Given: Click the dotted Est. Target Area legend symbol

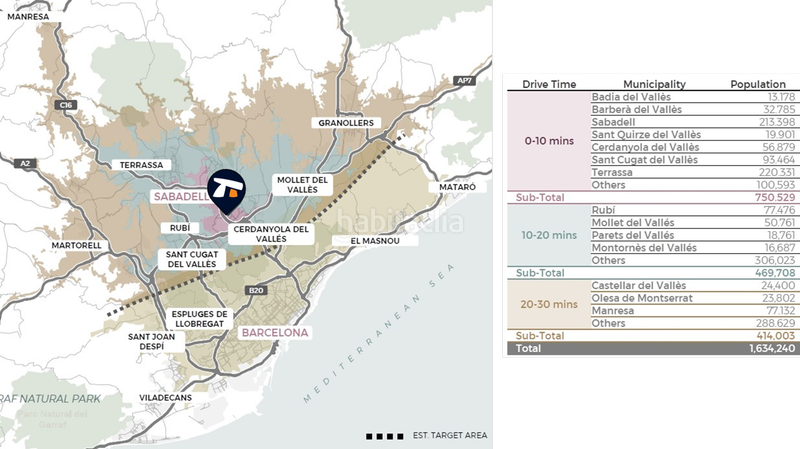Looking at the screenshot, I should click(385, 437).
